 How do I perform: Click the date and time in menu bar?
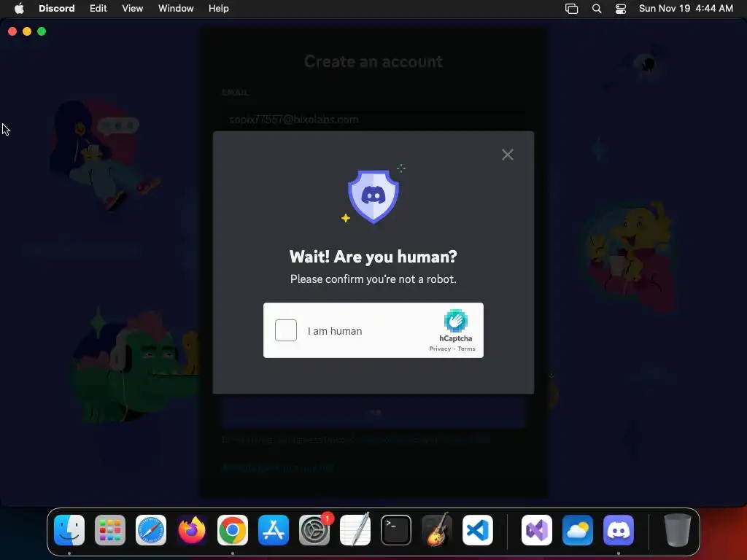tap(686, 9)
